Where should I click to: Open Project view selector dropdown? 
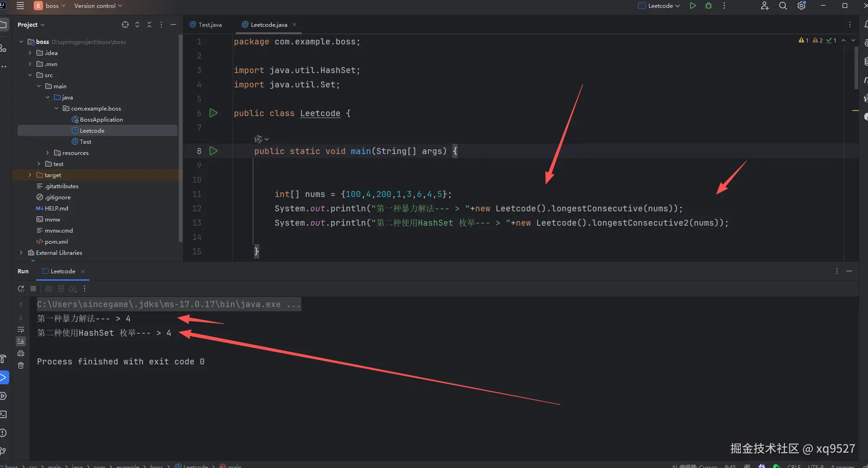point(31,25)
